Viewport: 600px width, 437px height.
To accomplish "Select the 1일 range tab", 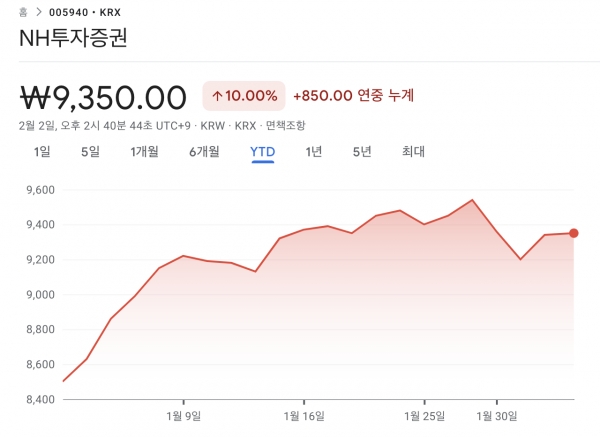I will click(42, 152).
